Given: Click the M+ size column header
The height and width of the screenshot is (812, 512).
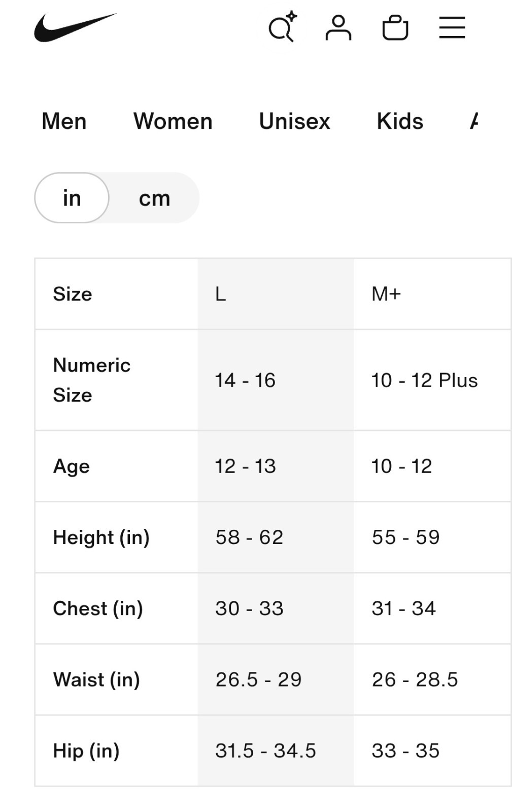Looking at the screenshot, I should [x=386, y=294].
